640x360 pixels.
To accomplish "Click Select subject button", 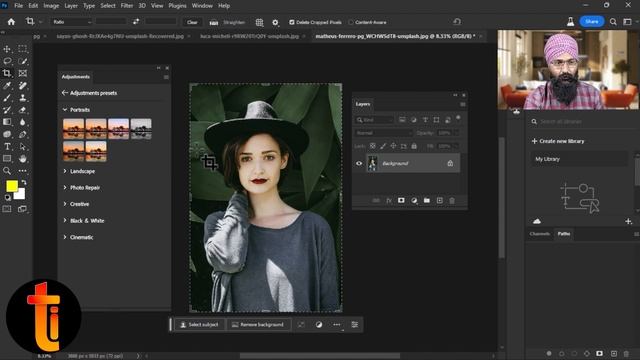I will pyautogui.click(x=199, y=324).
